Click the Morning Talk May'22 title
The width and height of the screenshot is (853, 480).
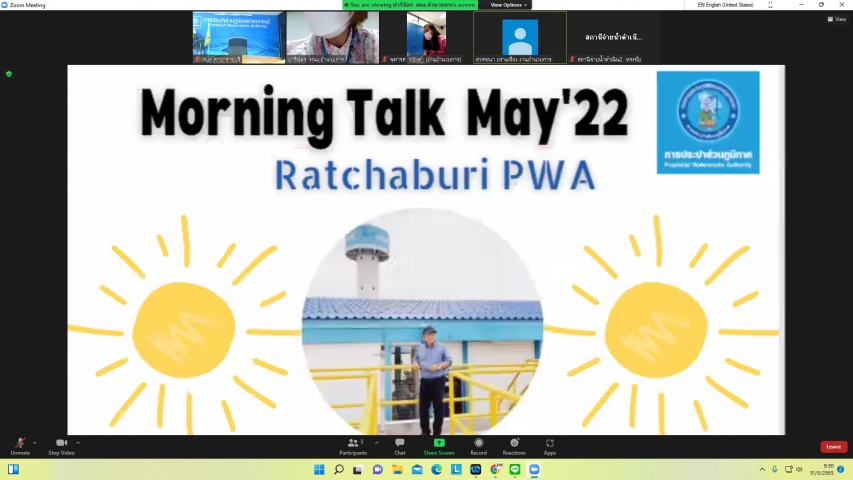[384, 114]
